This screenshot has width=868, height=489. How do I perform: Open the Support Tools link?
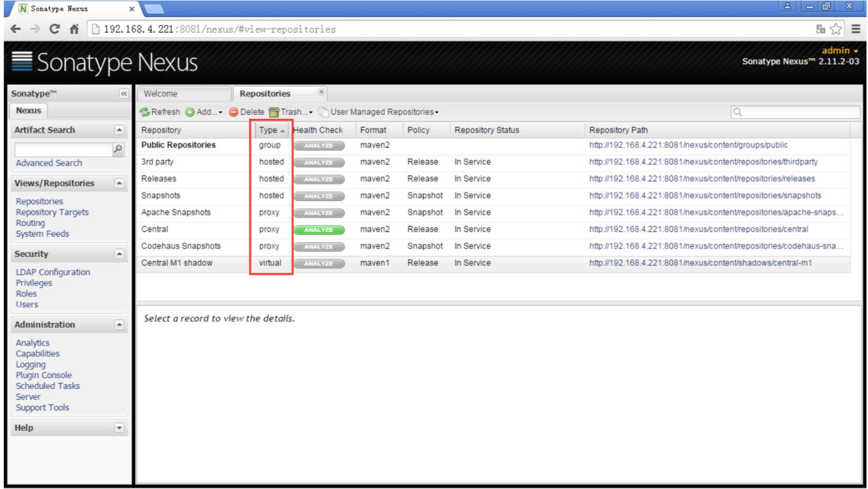click(42, 407)
